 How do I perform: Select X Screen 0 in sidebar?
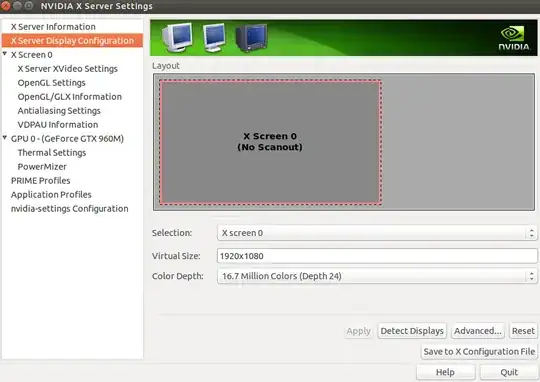click(31, 55)
